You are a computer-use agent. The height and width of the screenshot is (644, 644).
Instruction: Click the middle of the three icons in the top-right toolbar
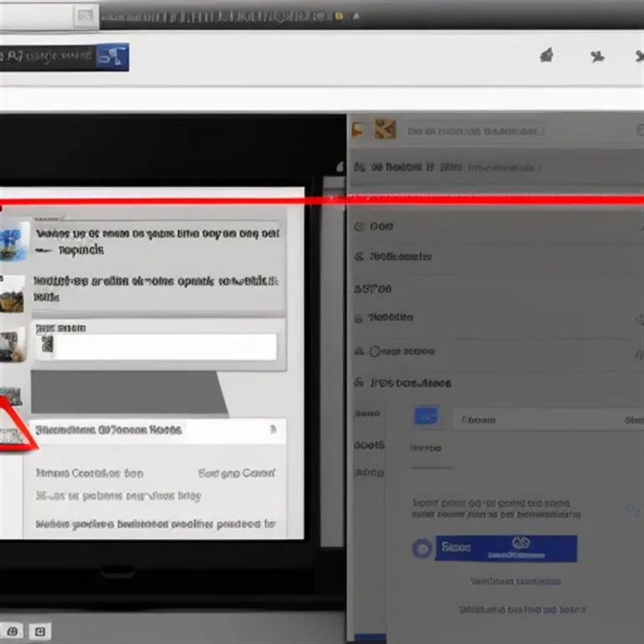pos(597,57)
